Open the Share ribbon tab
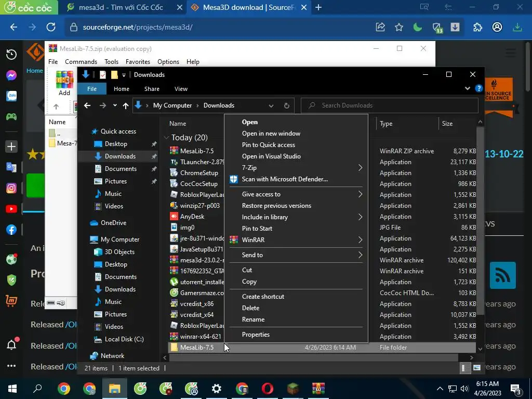 [152, 89]
